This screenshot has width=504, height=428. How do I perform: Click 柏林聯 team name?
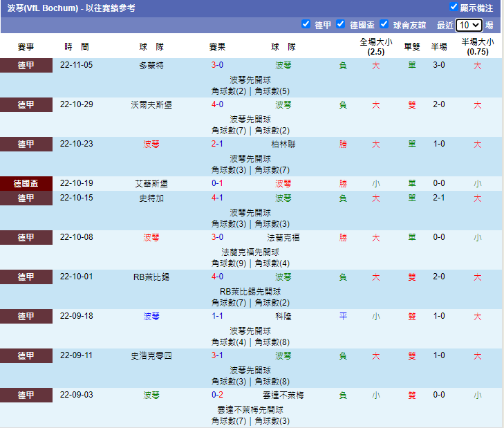pyautogui.click(x=283, y=145)
